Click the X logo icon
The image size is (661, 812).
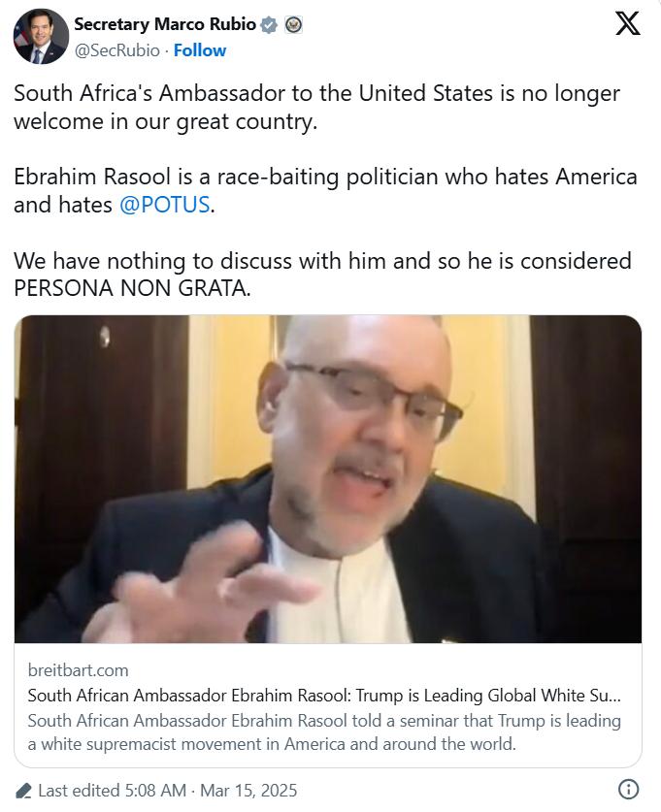(628, 24)
